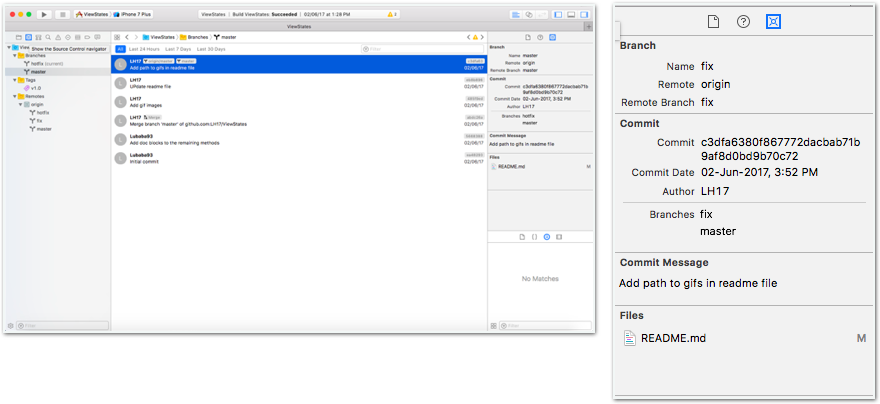
Task: Open the iPhone 7 Plus device selector
Action: [x=132, y=14]
